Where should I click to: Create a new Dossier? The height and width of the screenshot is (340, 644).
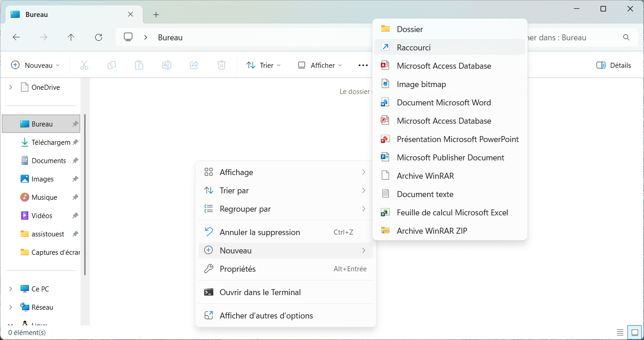click(450, 29)
